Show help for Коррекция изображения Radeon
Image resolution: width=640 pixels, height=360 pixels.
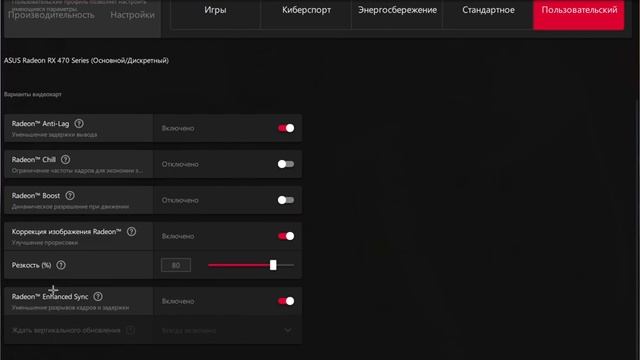[131, 231]
